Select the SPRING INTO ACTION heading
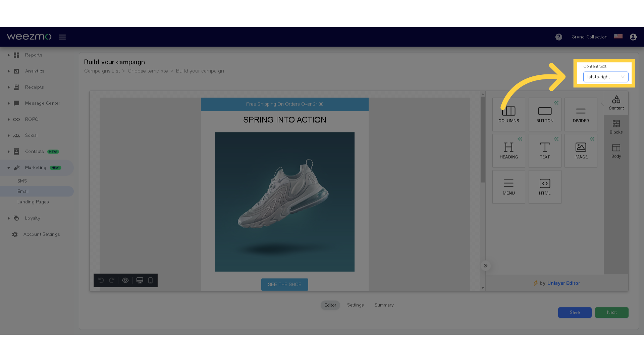This screenshot has height=362, width=644. pyautogui.click(x=284, y=120)
